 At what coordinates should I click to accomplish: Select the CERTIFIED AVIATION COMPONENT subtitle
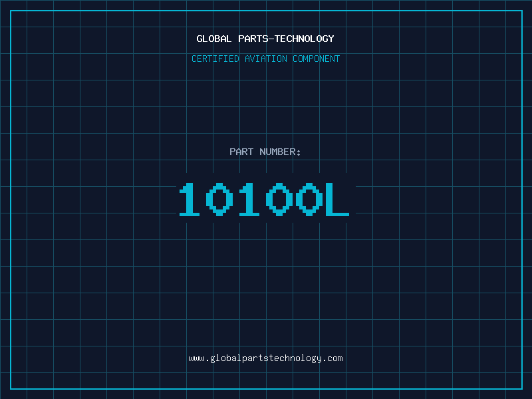pyautogui.click(x=265, y=59)
